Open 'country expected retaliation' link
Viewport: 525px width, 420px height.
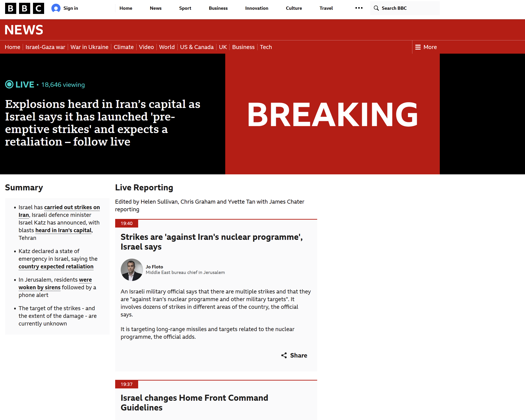tap(56, 267)
